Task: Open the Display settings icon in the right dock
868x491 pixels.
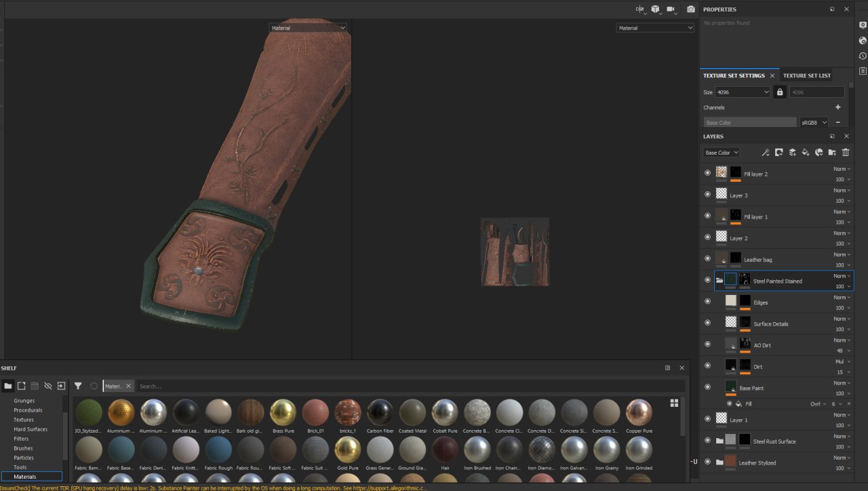Action: pos(863,25)
